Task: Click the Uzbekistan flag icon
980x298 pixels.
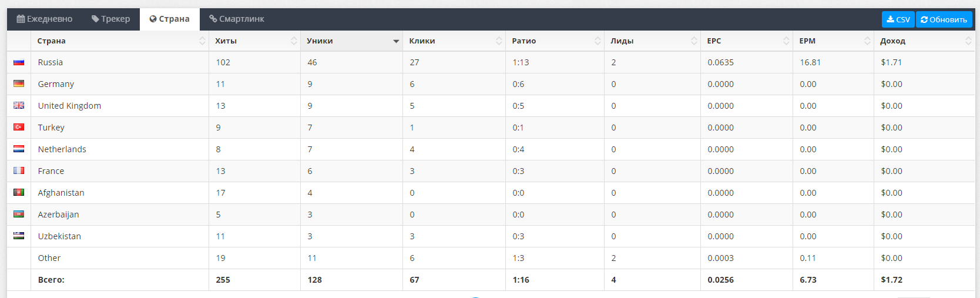Action: click(19, 236)
